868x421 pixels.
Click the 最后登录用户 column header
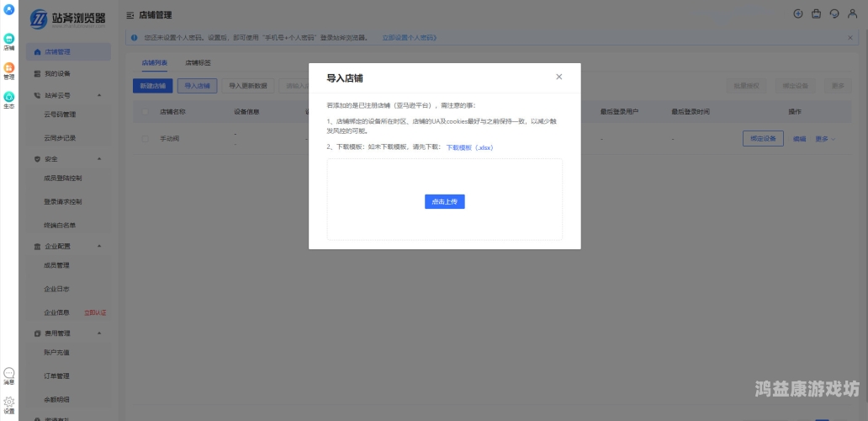coord(619,112)
